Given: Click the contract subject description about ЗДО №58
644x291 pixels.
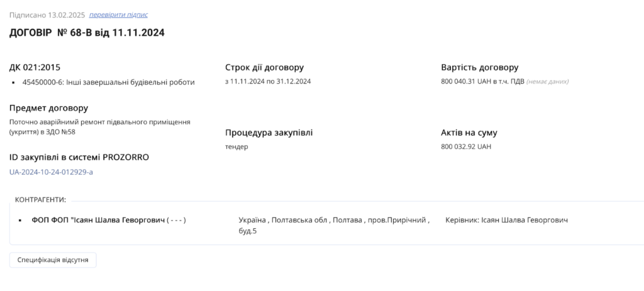Looking at the screenshot, I should point(99,126).
